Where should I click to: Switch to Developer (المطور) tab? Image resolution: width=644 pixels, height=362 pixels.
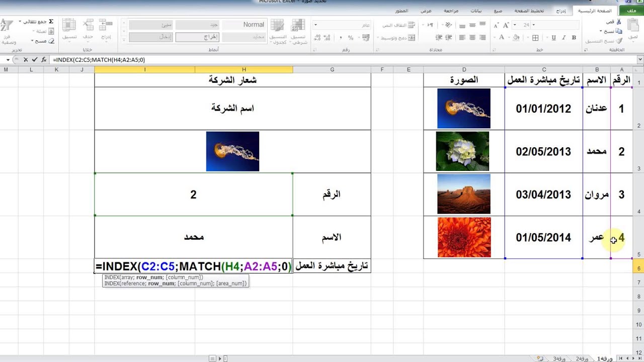click(x=401, y=11)
